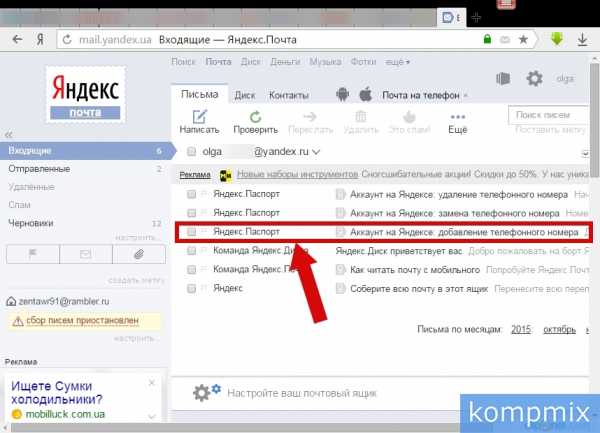Click the Удалить trash icon

[x=360, y=117]
